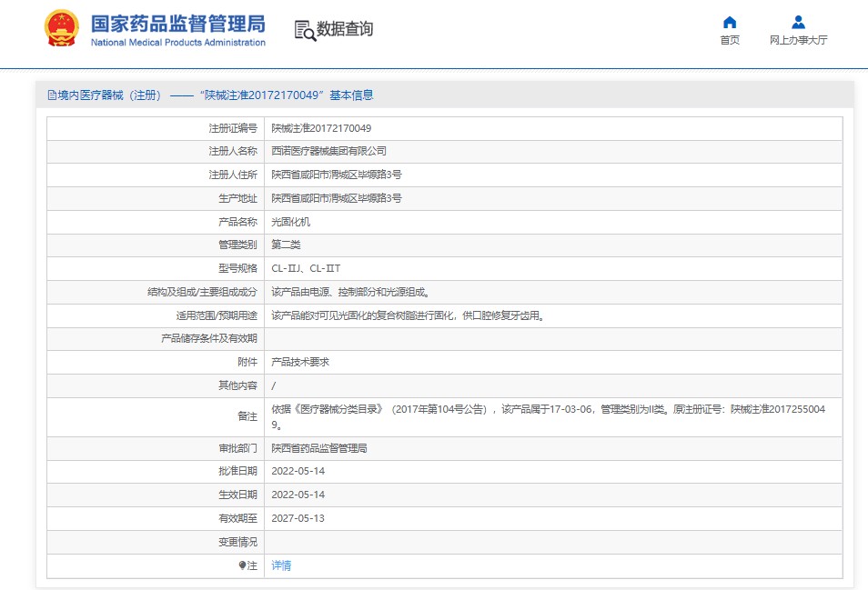The width and height of the screenshot is (868, 590).
Task: Select expiry date 2027-05-13
Action: [x=298, y=518]
